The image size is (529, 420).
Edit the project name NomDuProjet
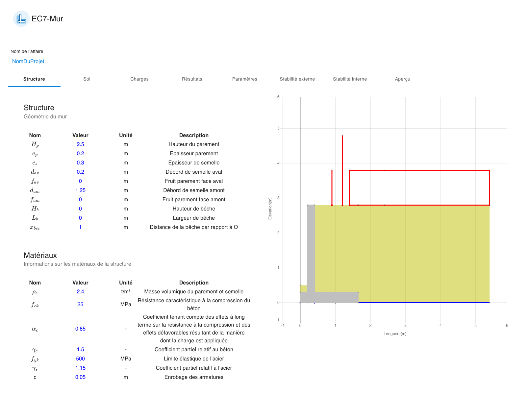28,61
